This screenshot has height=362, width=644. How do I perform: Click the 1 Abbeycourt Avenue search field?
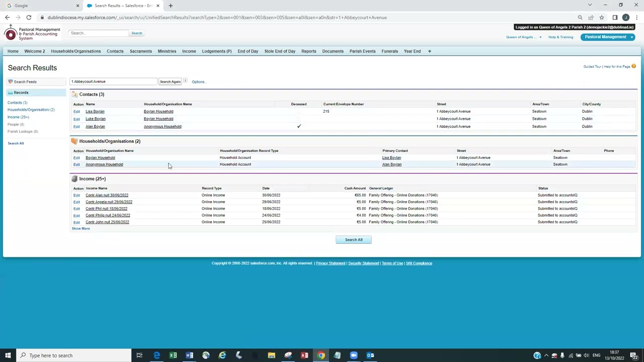113,81
